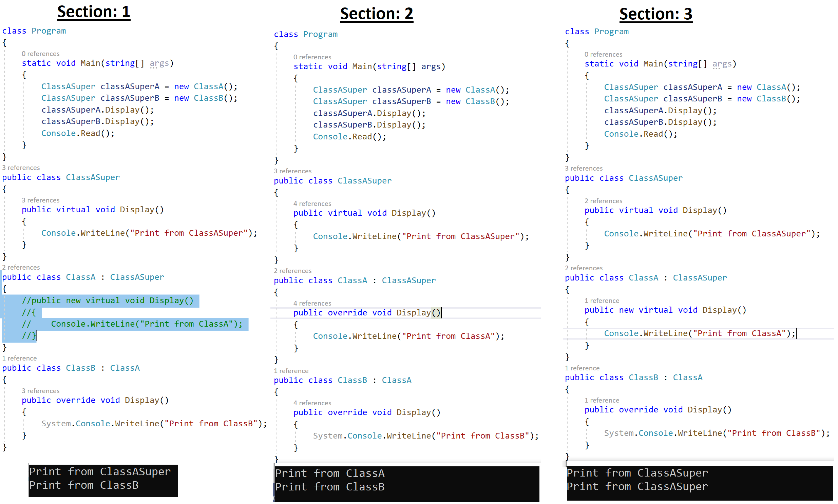Click output line "Print from ClassB" in Section 2
The image size is (838, 504).
click(x=330, y=487)
